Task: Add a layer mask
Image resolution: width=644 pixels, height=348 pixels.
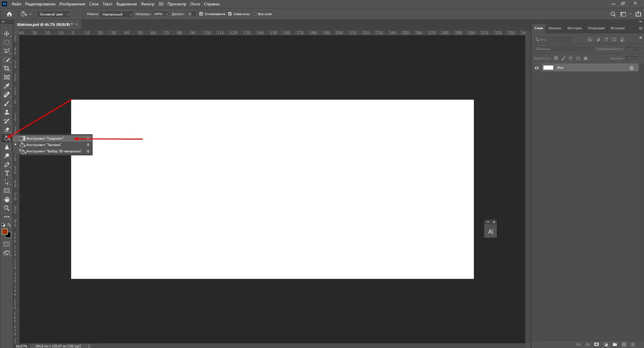Action: point(597,344)
